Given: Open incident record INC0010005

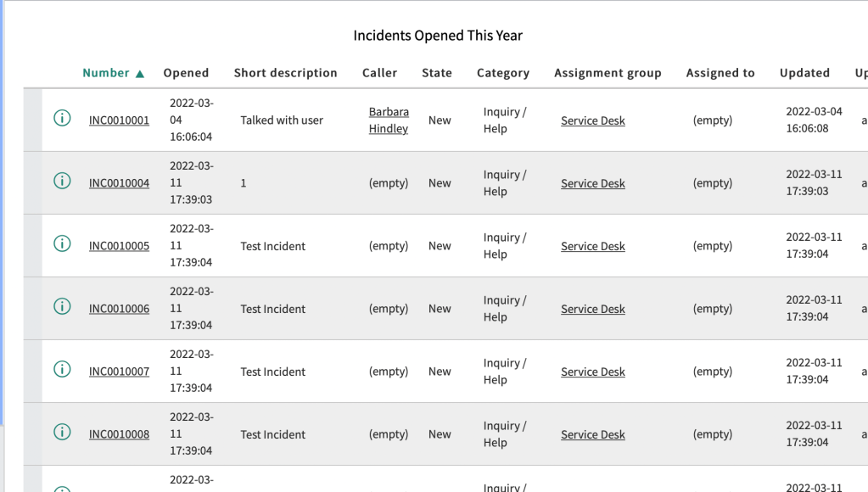Looking at the screenshot, I should tap(119, 246).
